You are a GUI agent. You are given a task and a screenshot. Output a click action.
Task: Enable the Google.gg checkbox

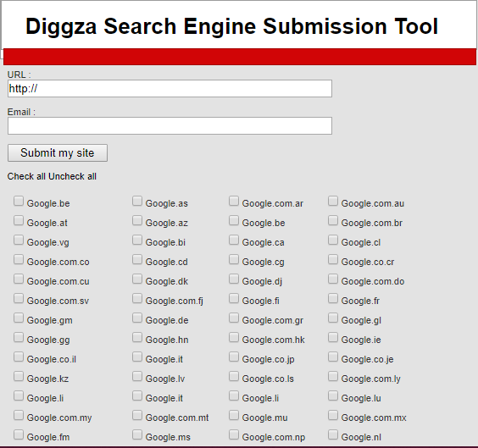pos(19,337)
